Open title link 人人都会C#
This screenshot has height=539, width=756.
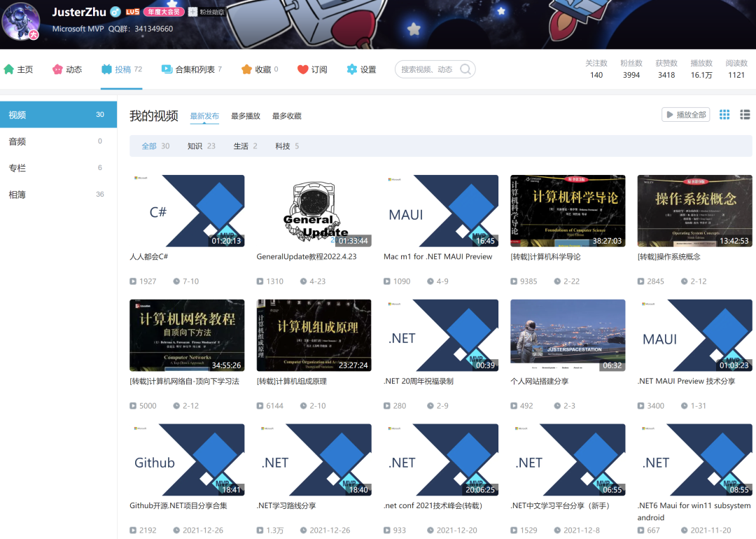pyautogui.click(x=149, y=256)
